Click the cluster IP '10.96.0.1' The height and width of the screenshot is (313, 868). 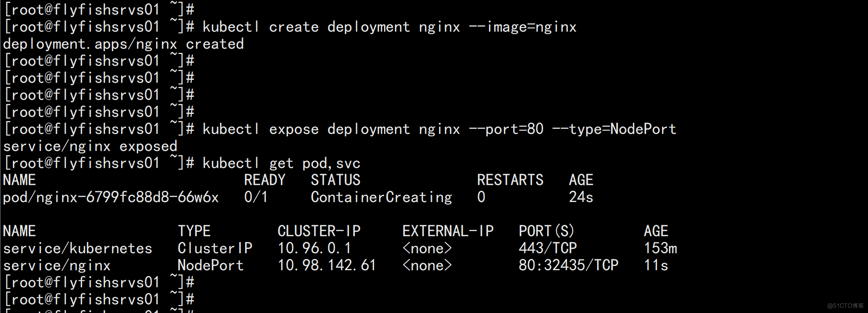tap(315, 249)
